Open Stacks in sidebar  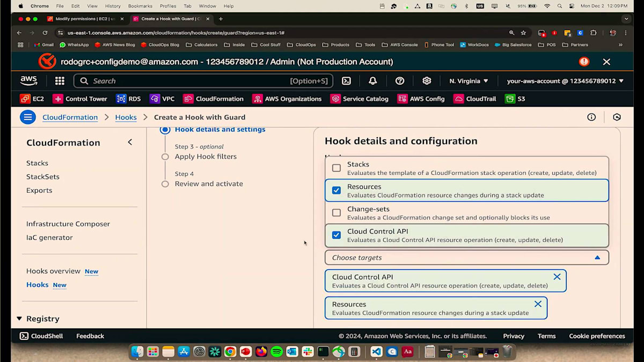(37, 163)
